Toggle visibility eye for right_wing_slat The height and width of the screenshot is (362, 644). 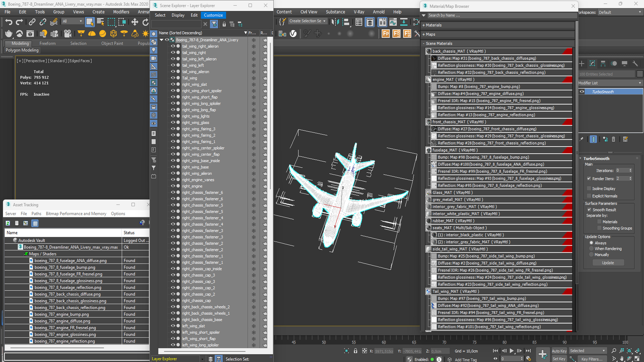pyautogui.click(x=173, y=84)
